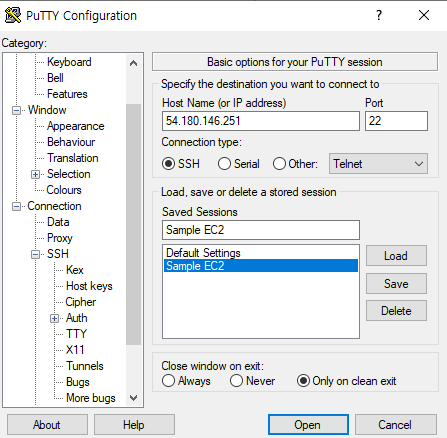Image resolution: width=447 pixels, height=438 pixels.
Task: Open the Colours category
Action: pos(64,190)
